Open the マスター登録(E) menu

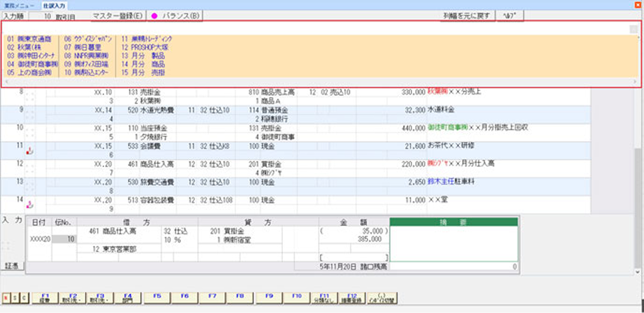pos(117,16)
